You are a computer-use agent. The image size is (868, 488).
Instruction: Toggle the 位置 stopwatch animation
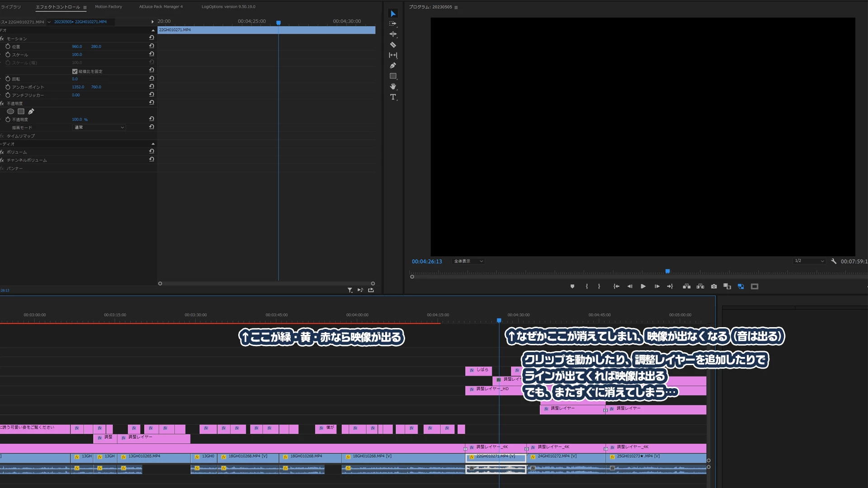point(8,47)
